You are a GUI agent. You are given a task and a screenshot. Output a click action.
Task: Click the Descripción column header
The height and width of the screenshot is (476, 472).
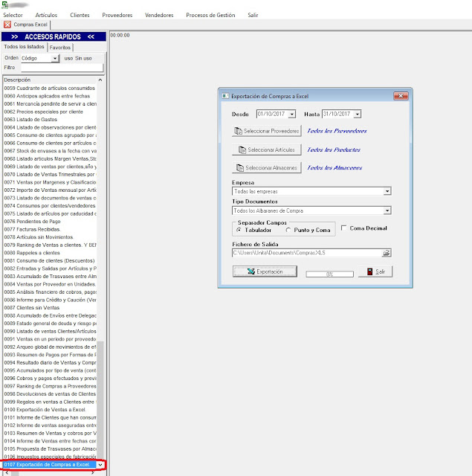[50, 80]
